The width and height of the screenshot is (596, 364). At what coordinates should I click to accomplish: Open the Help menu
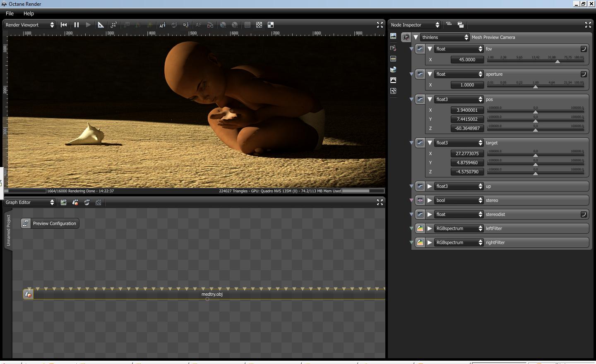29,13
